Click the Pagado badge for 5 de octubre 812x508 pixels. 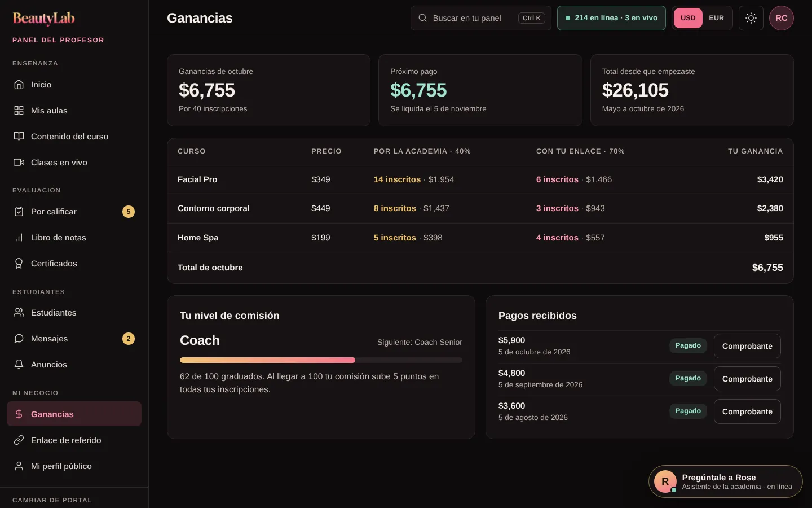click(x=688, y=345)
